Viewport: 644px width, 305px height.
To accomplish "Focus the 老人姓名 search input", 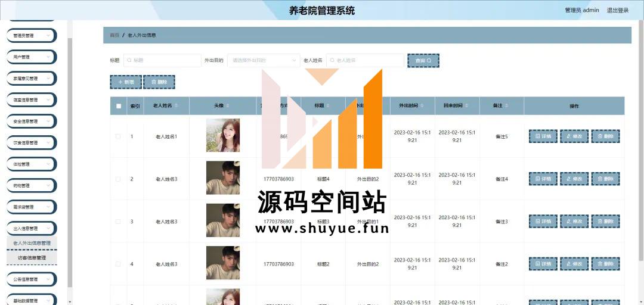I will (365, 60).
